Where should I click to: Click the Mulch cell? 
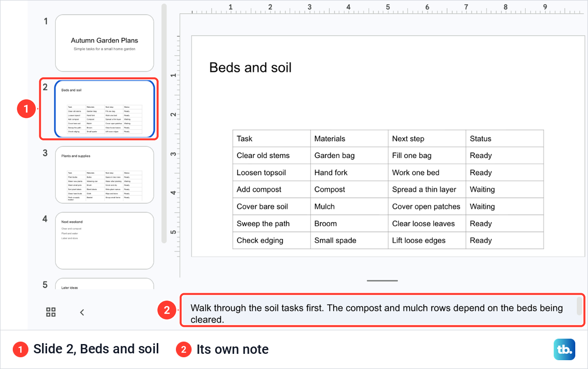click(x=349, y=207)
